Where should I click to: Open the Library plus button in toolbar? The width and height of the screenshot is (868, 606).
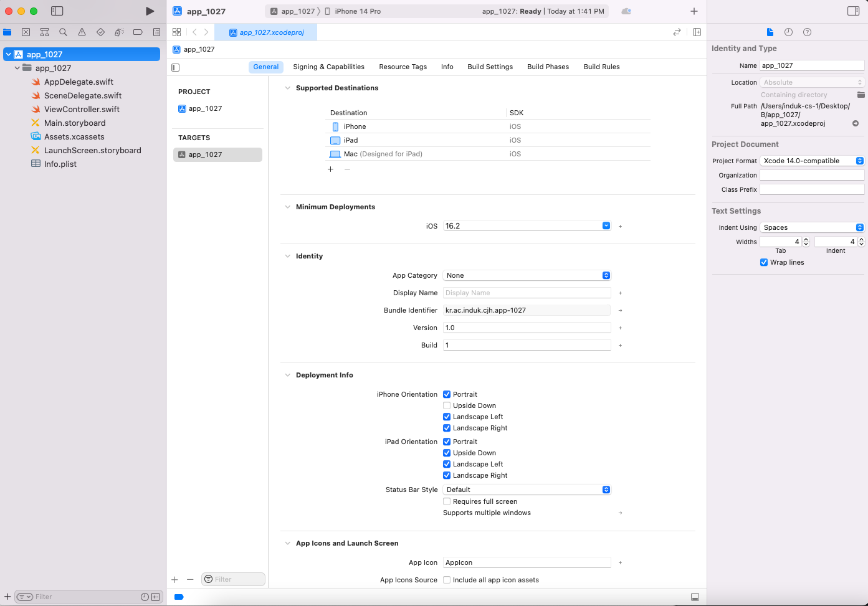click(x=694, y=11)
